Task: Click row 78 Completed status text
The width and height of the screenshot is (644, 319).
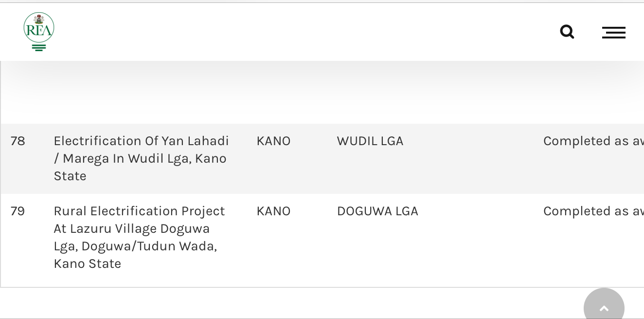Action: [593, 141]
